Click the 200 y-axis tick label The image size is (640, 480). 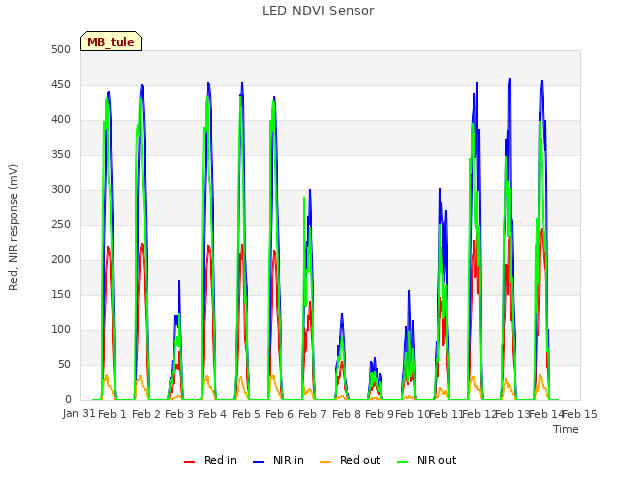pyautogui.click(x=61, y=260)
